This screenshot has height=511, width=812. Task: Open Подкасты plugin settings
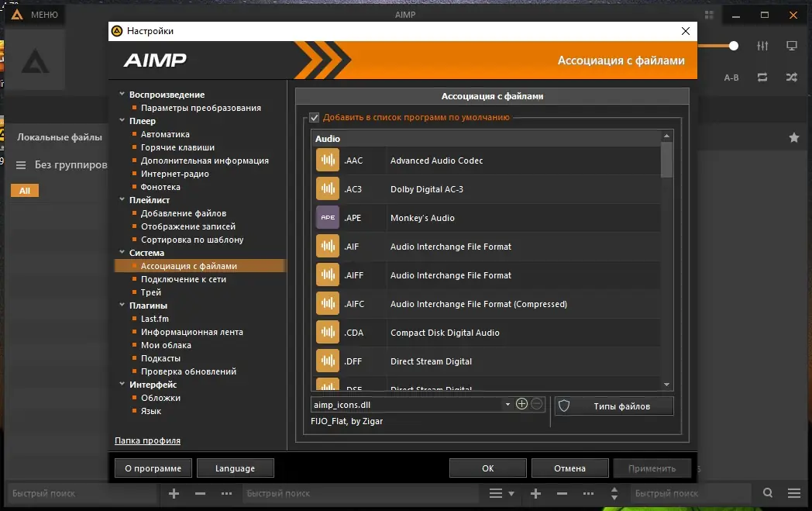[160, 358]
